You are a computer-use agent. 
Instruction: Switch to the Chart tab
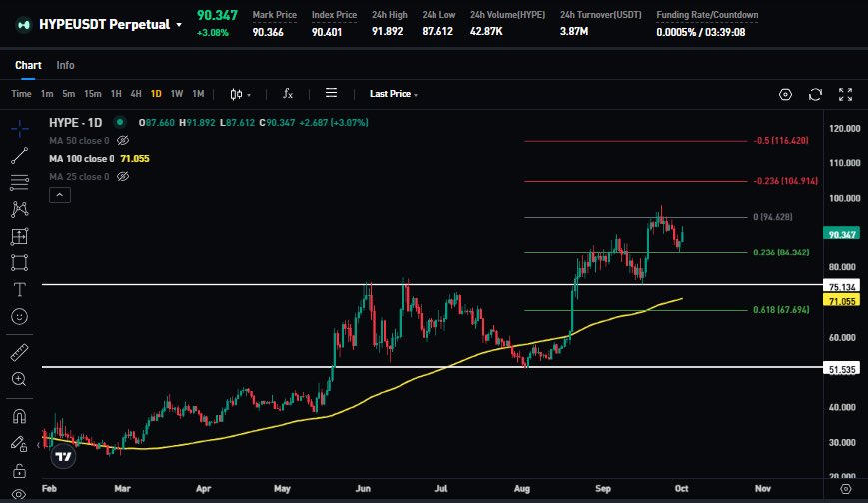(x=28, y=65)
